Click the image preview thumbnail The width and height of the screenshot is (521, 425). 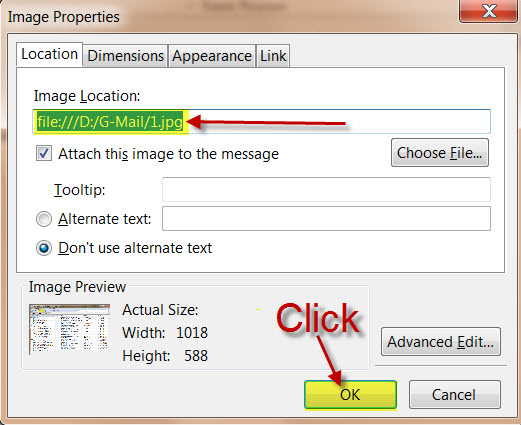pyautogui.click(x=69, y=328)
